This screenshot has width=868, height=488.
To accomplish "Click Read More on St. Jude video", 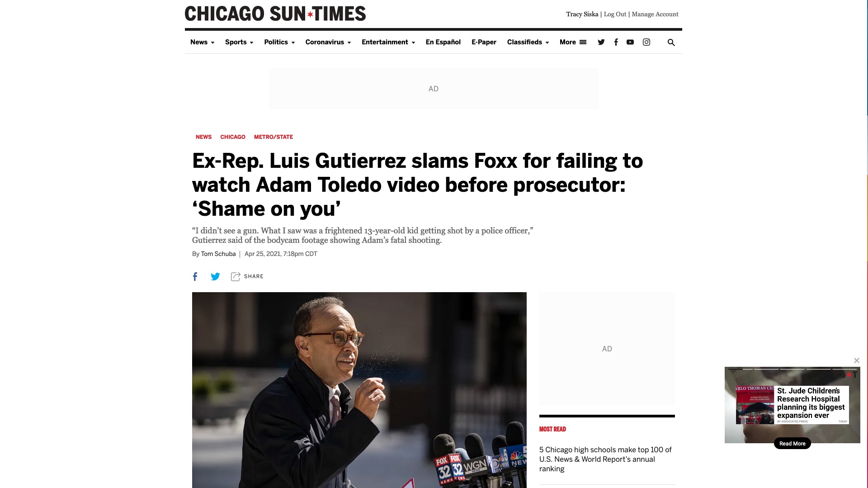I will click(x=792, y=443).
